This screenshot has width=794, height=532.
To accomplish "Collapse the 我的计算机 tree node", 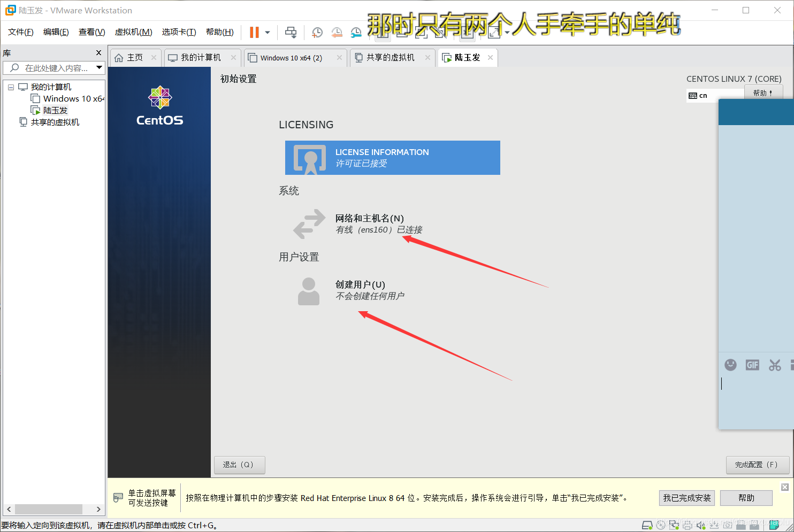I will point(11,87).
